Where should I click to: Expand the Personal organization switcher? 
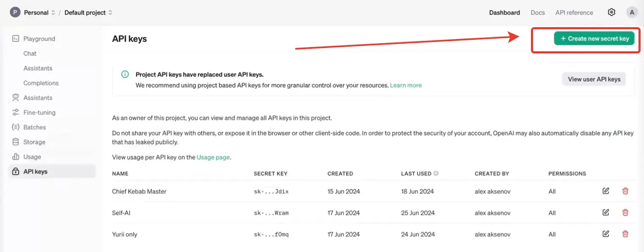(x=33, y=13)
